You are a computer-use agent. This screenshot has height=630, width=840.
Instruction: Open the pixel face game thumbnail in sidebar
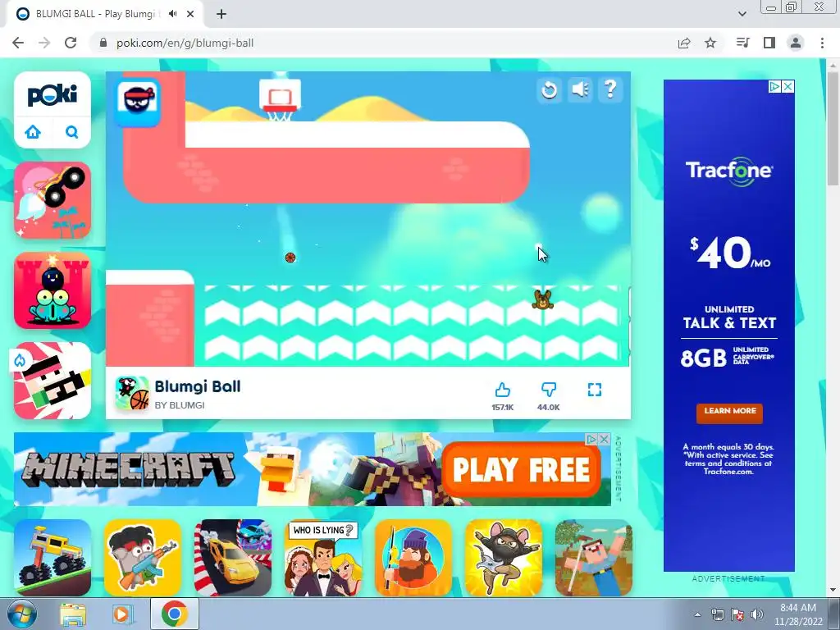(52, 381)
